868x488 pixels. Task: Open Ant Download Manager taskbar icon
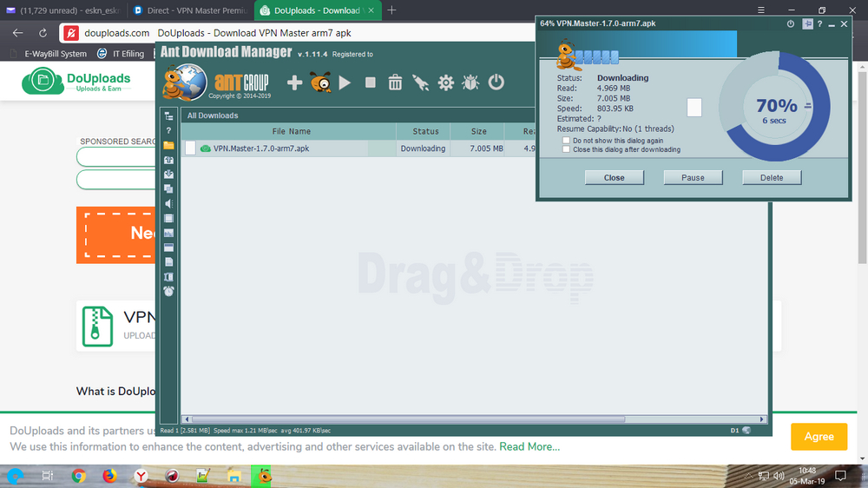pos(261,476)
